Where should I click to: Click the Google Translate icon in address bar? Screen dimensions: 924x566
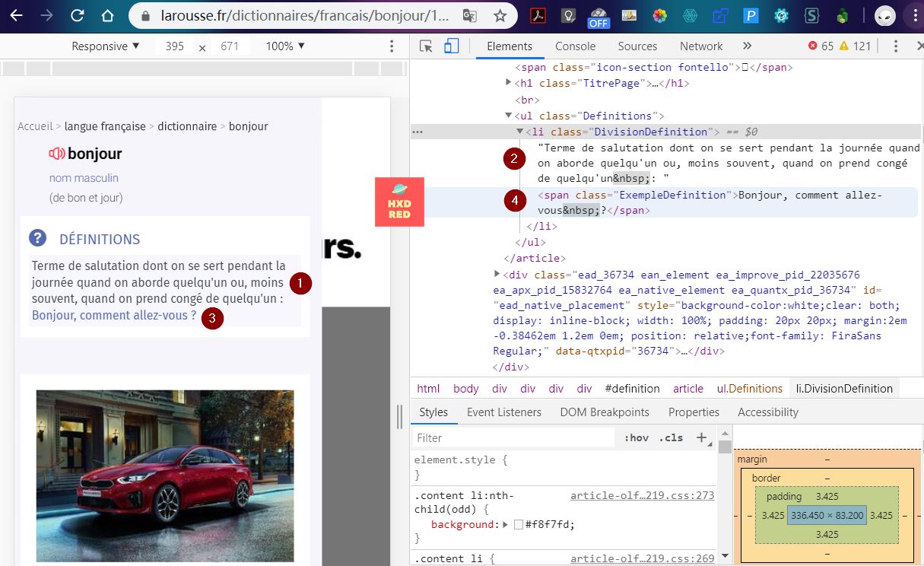coord(470,15)
